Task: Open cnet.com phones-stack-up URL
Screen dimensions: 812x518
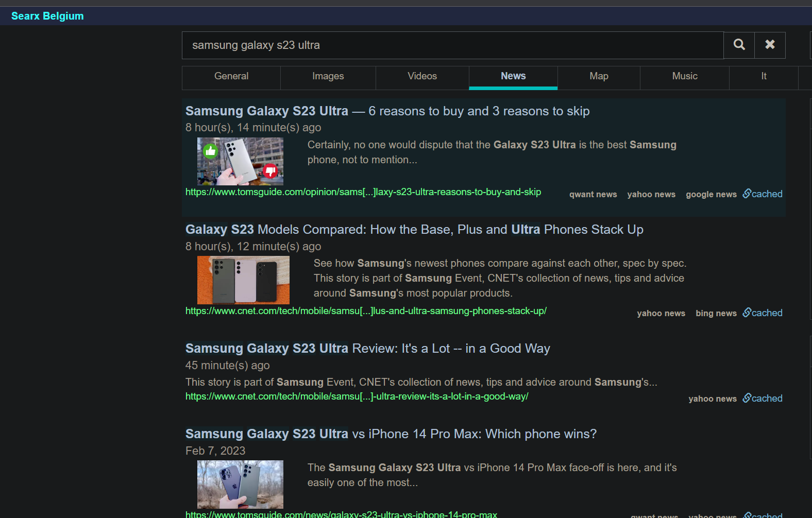Action: tap(366, 311)
